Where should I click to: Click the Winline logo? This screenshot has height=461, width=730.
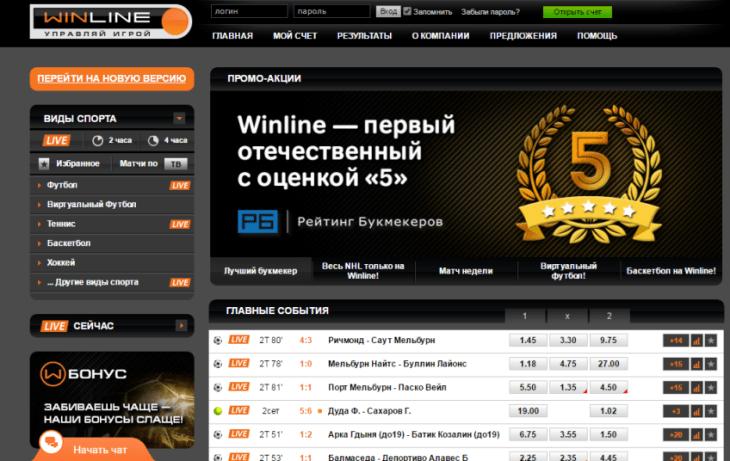(x=111, y=21)
